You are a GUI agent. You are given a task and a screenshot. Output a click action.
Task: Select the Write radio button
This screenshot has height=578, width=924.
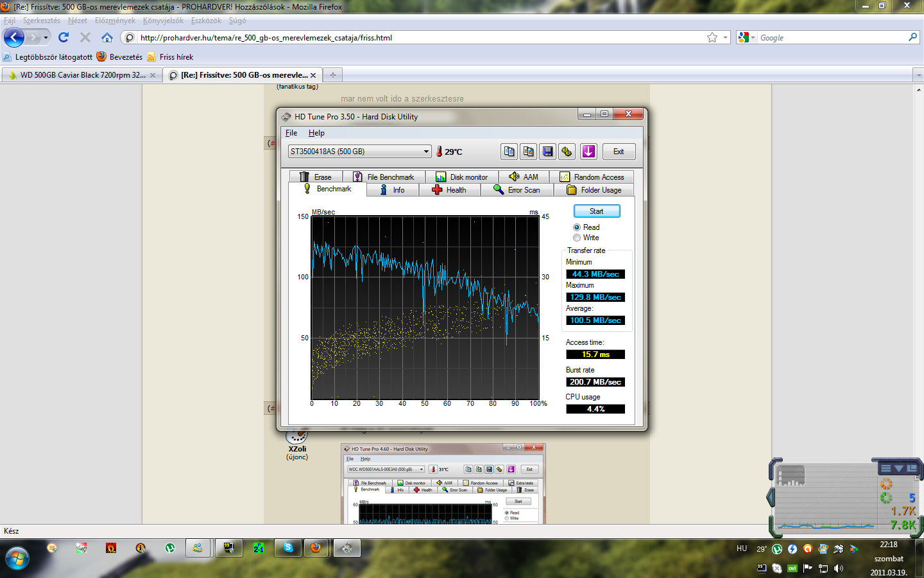(x=577, y=238)
